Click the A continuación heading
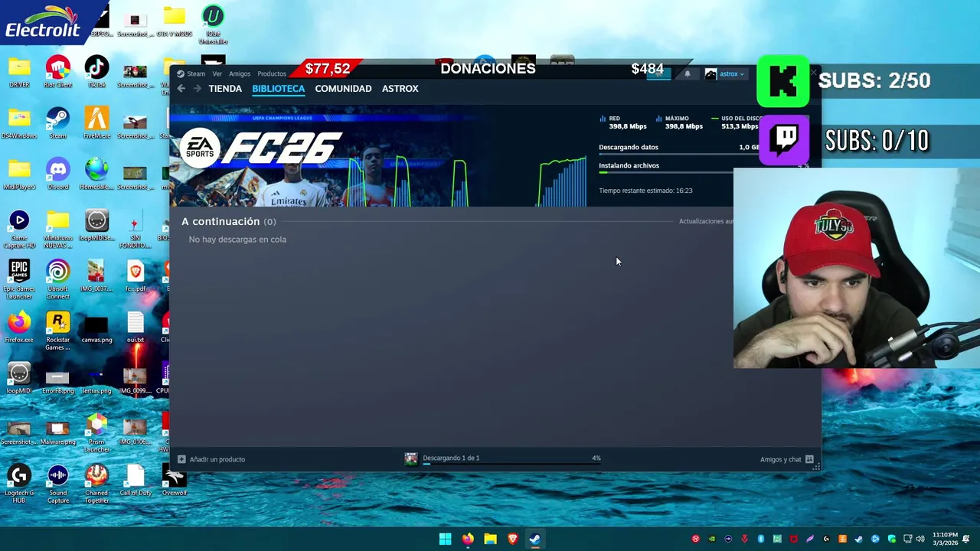Screen dimensions: 980x551 click(x=220, y=221)
